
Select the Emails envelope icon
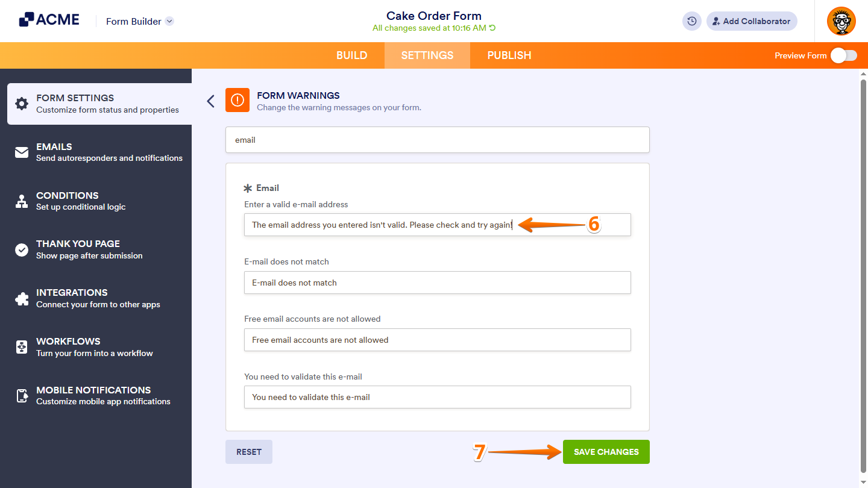tap(22, 152)
